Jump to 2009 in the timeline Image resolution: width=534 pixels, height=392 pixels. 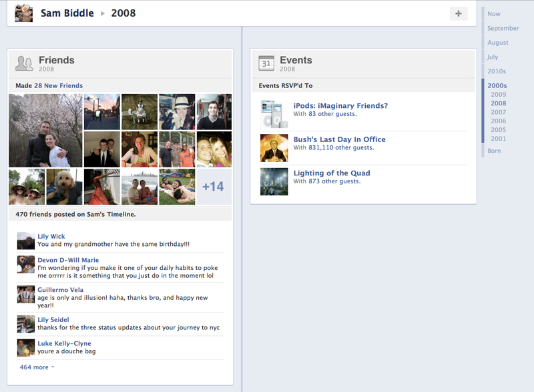click(498, 94)
